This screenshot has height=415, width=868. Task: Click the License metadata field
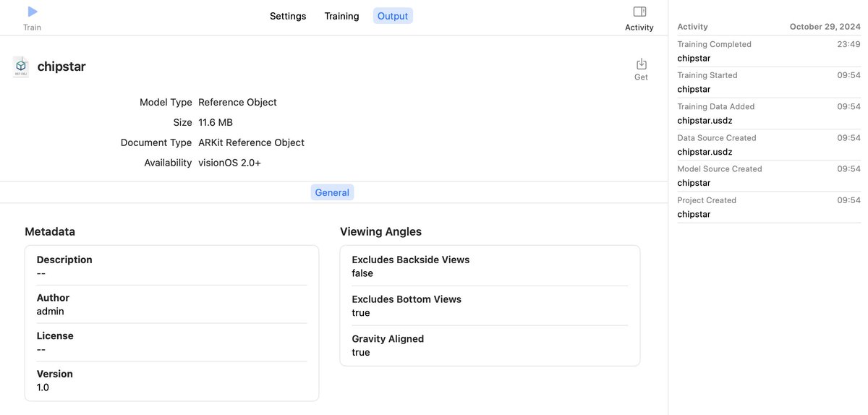[171, 343]
